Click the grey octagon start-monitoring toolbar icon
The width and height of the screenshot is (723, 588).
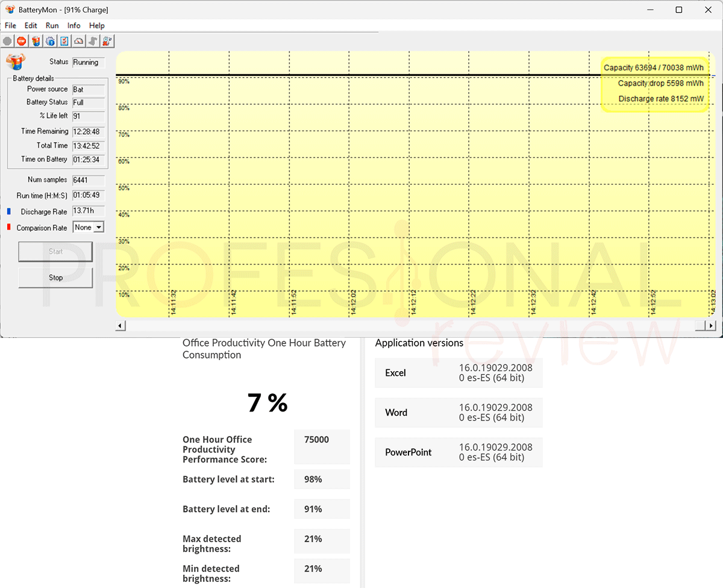point(7,41)
